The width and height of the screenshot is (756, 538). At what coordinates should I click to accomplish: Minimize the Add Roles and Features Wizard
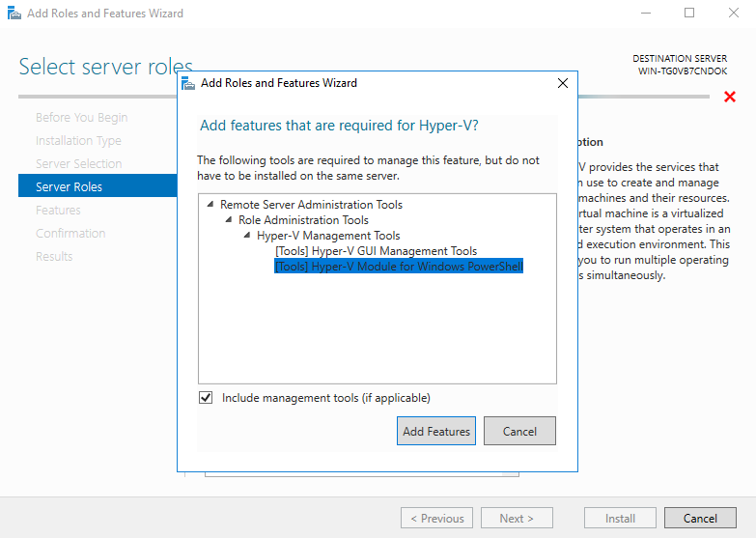click(644, 14)
